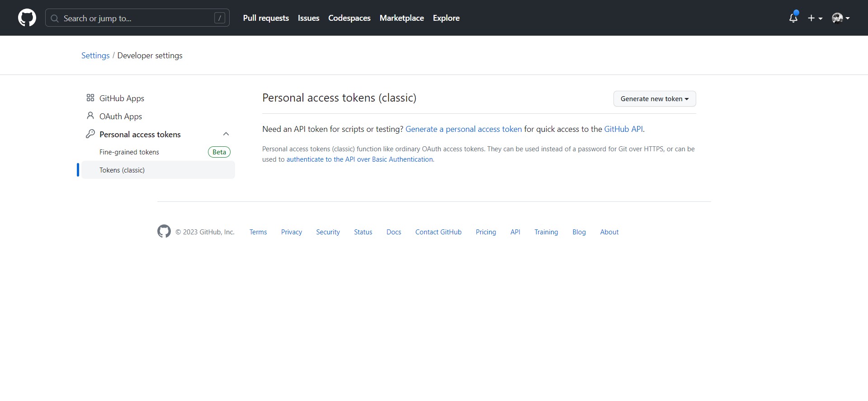Image resolution: width=868 pixels, height=401 pixels.
Task: Click the slash shortcut key icon
Action: tap(220, 18)
